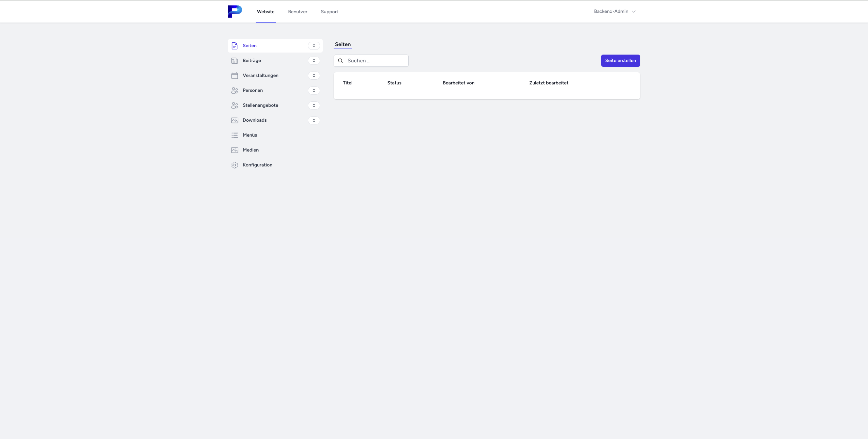
Task: Click the Beiträge count badge
Action: pyautogui.click(x=314, y=61)
